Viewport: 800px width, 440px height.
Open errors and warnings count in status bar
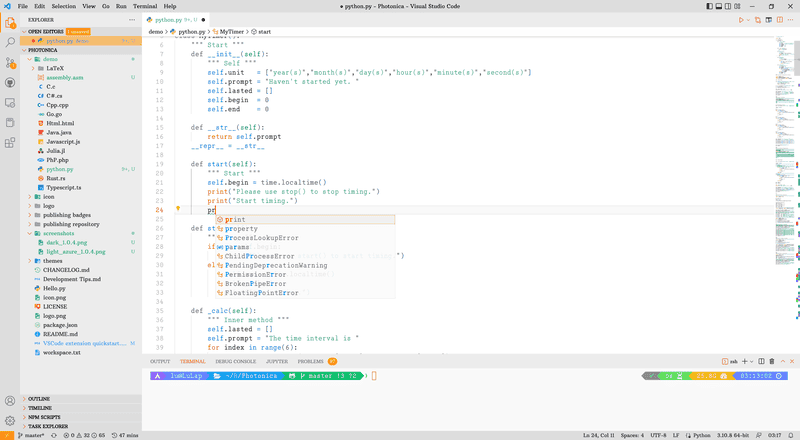pos(84,435)
